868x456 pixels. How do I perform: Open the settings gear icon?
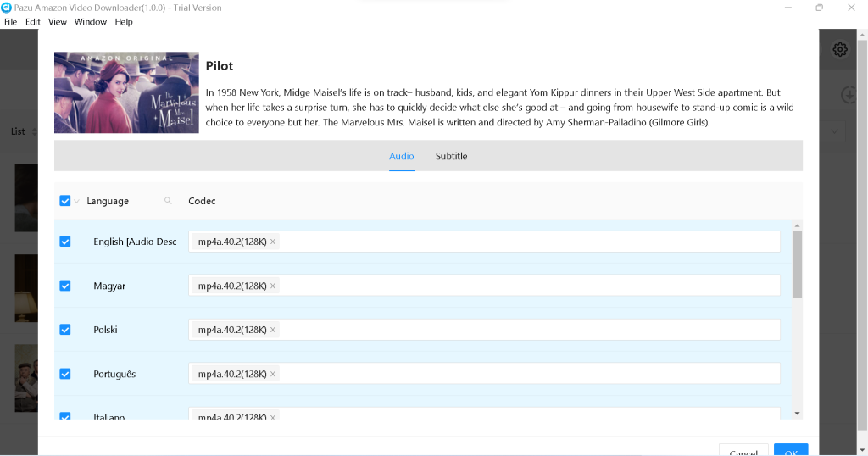coord(840,49)
